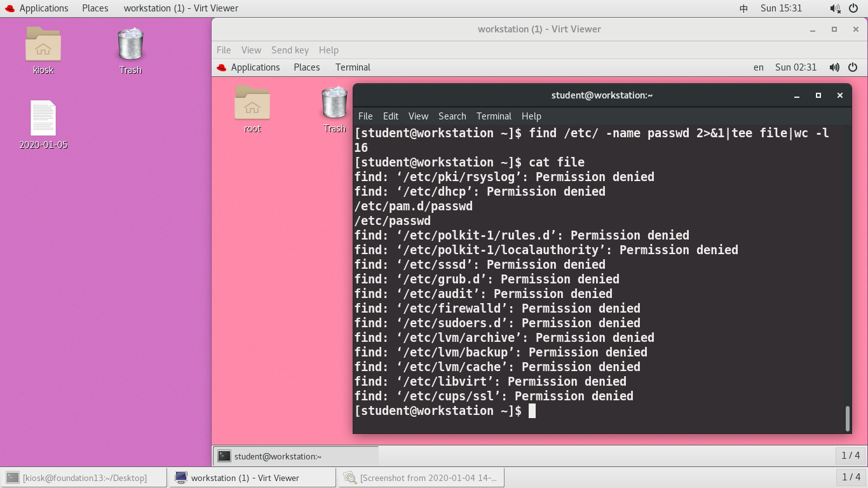This screenshot has height=488, width=868.
Task: Open host Applications menu
Action: (x=44, y=8)
